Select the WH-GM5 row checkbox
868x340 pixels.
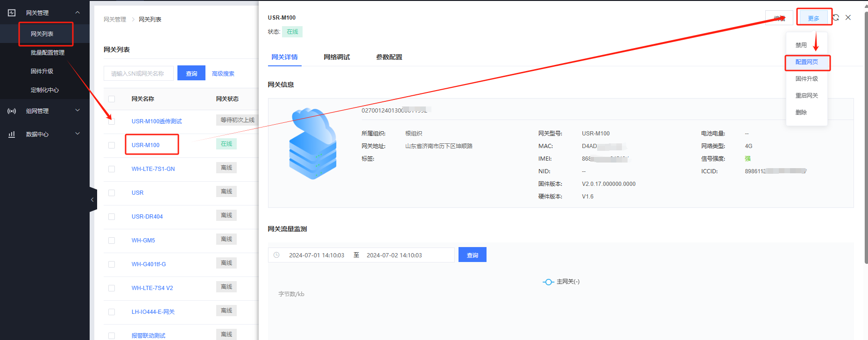tap(112, 241)
